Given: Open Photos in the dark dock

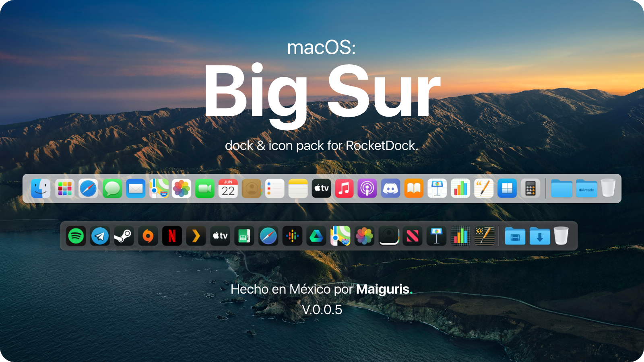Looking at the screenshot, I should click(364, 236).
